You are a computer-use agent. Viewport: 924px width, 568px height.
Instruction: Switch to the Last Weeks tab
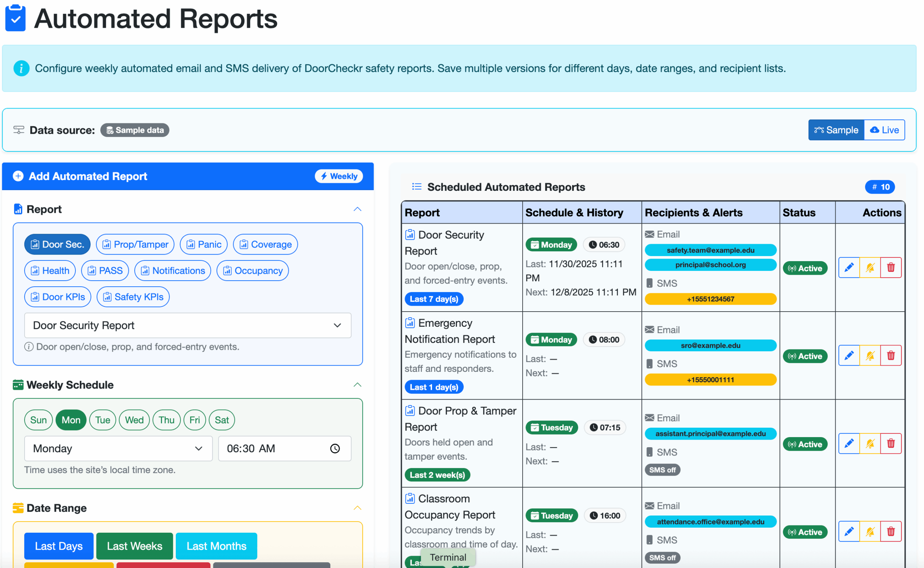[x=135, y=546]
